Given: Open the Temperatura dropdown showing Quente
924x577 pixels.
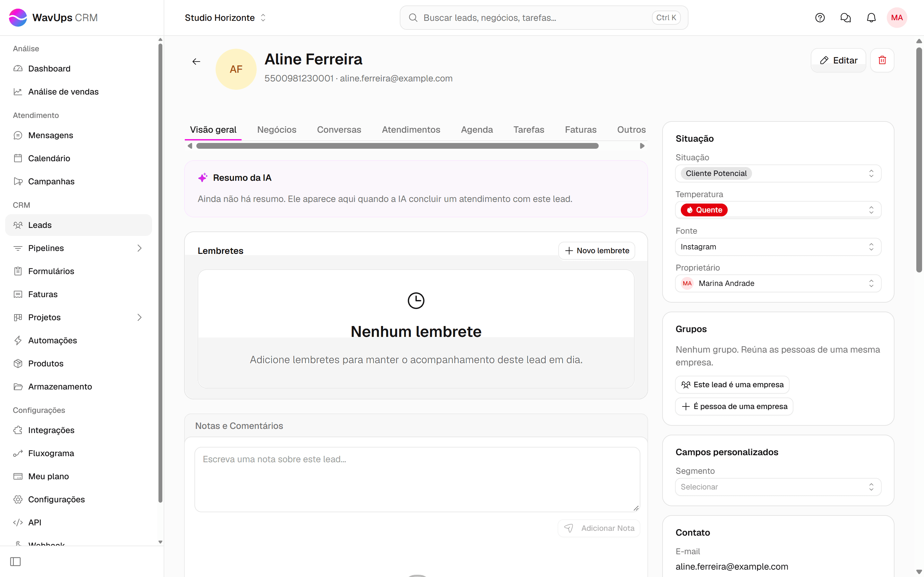Looking at the screenshot, I should coord(778,210).
